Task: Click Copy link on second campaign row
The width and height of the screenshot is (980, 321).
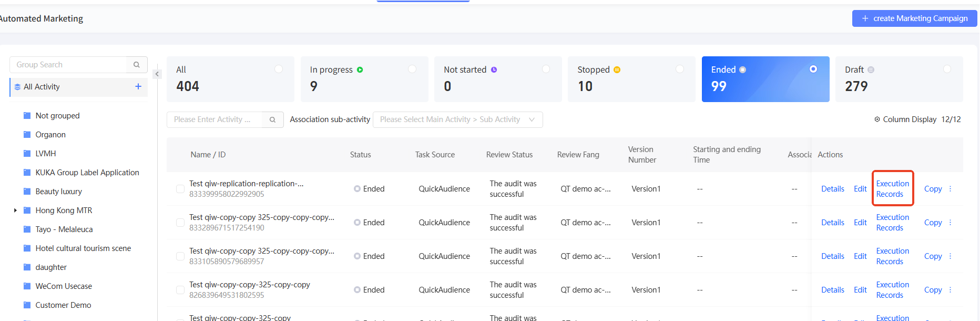Action: coord(933,223)
